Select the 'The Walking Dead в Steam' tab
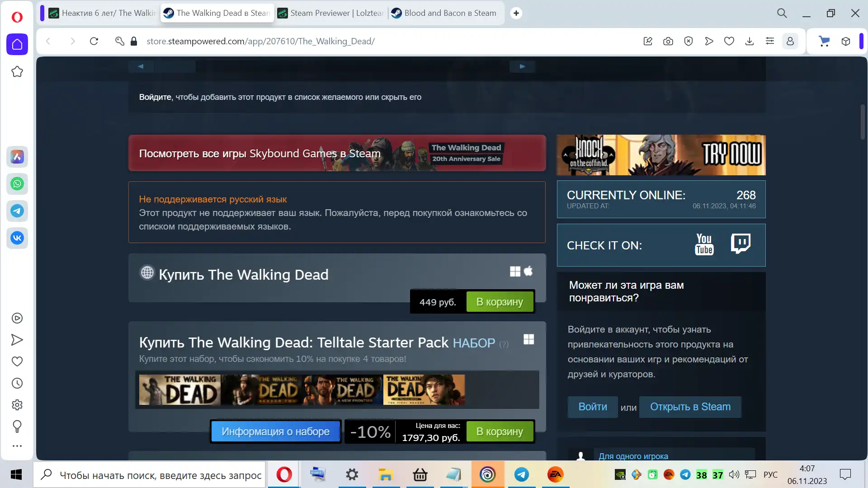Viewport: 868px width, 488px height. pos(217,13)
